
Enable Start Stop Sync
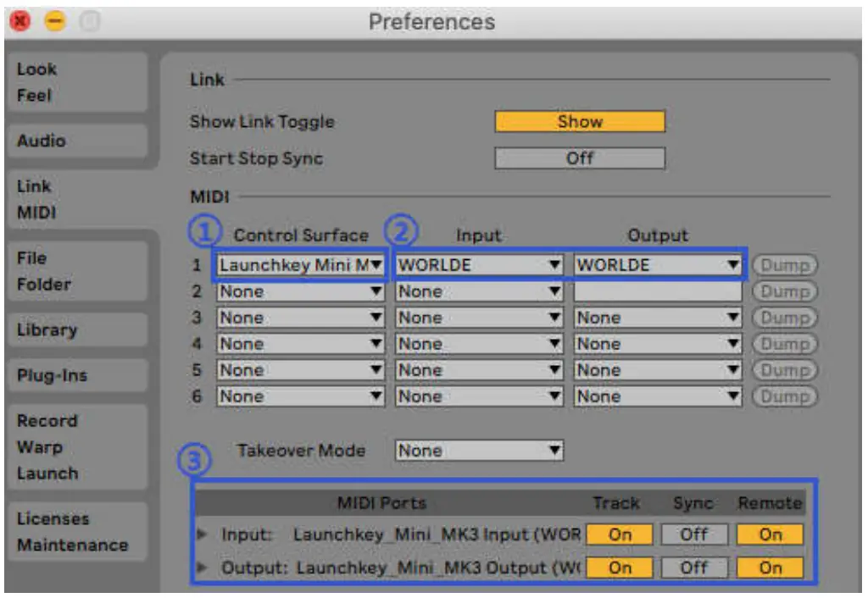580,156
